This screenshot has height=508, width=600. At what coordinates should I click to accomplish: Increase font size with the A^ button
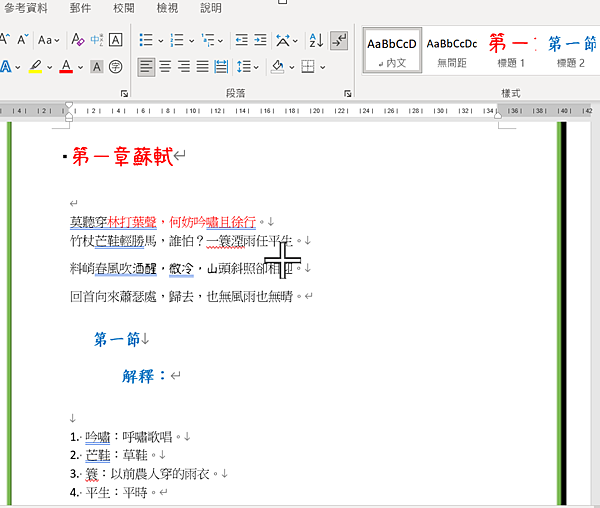click(5, 39)
